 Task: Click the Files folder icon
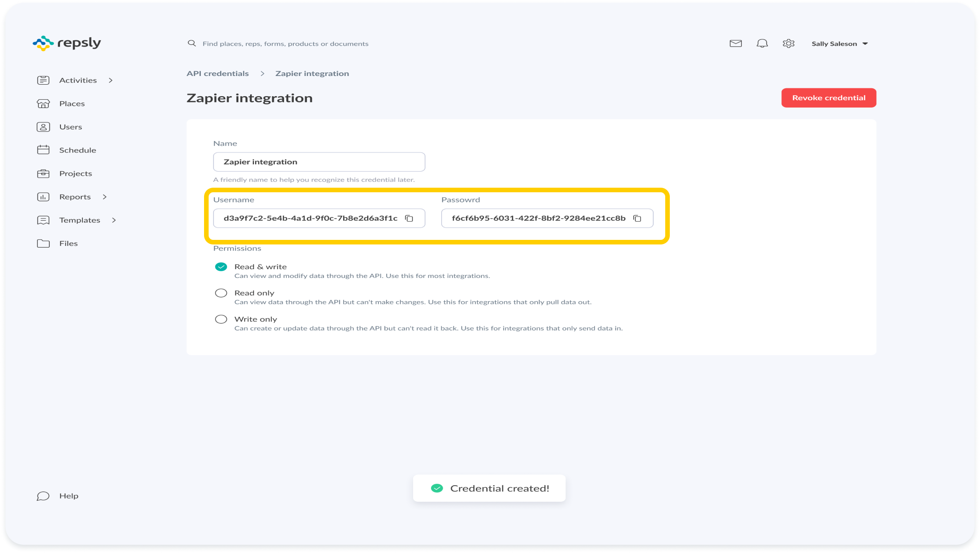[43, 244]
